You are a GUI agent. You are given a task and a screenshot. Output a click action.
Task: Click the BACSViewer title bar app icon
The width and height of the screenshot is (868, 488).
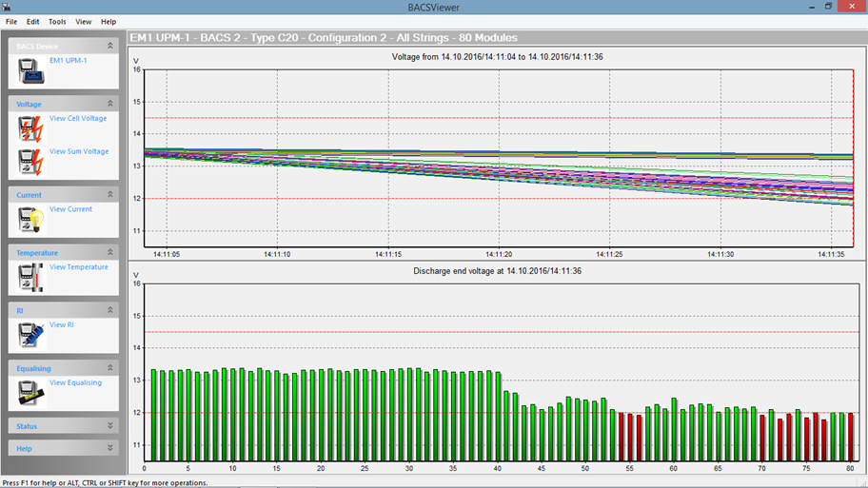7,7
